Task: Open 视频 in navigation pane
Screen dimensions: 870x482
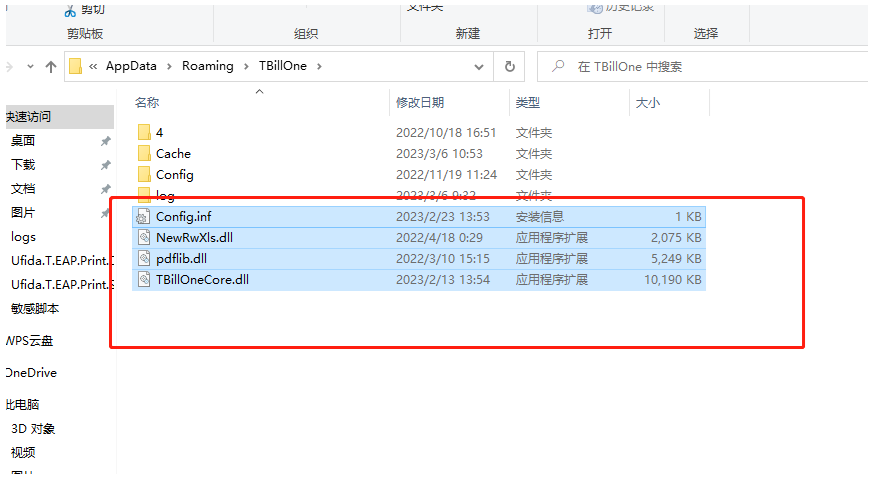Action: 23,453
